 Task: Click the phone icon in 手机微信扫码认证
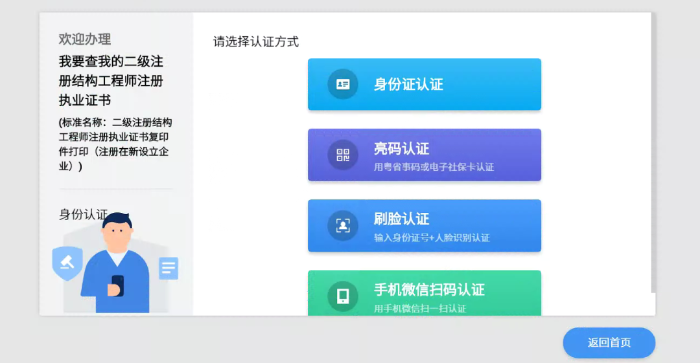[x=343, y=296]
